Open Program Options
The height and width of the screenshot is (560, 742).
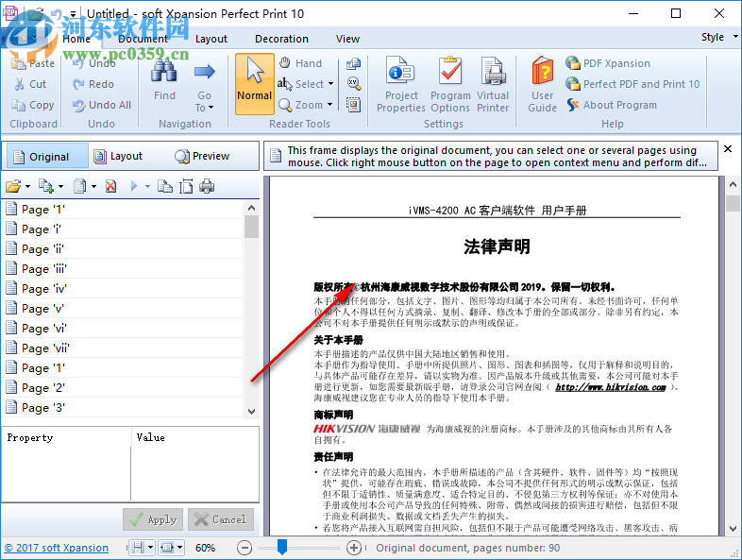[450, 85]
